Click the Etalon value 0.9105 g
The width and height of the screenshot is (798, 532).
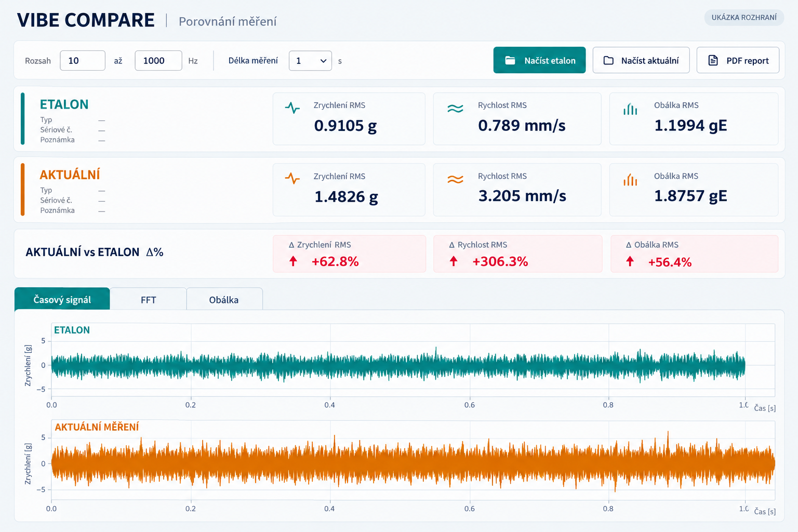coord(345,126)
